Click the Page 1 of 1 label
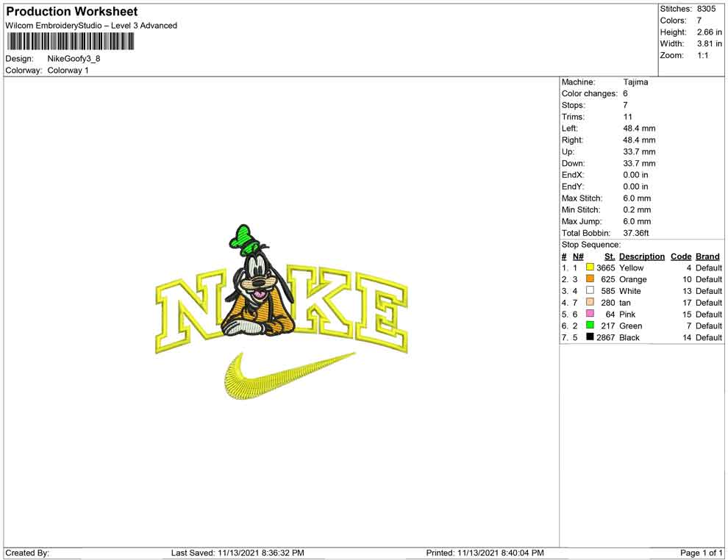Screen dimensions: 728x560 [701, 553]
